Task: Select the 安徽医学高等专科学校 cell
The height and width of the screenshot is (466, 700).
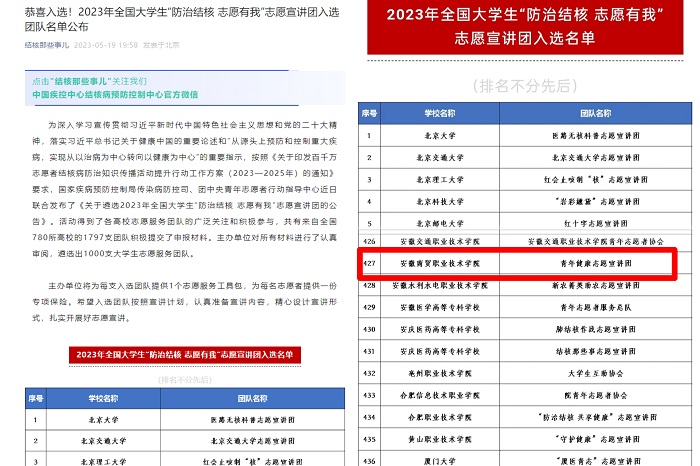Action: point(440,307)
